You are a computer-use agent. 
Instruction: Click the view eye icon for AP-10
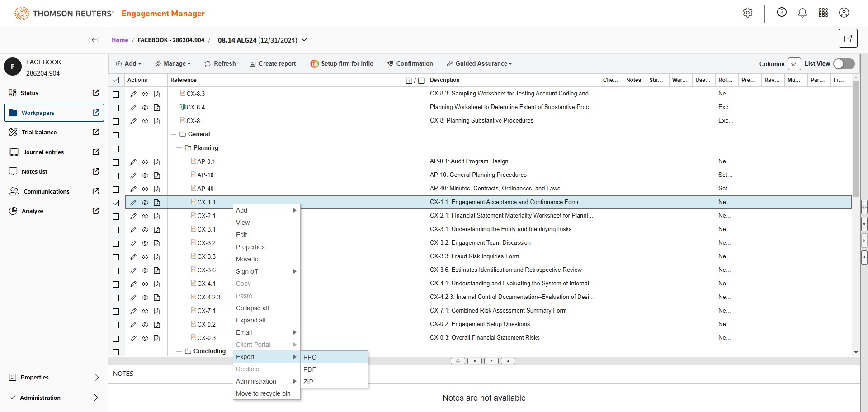pos(145,175)
